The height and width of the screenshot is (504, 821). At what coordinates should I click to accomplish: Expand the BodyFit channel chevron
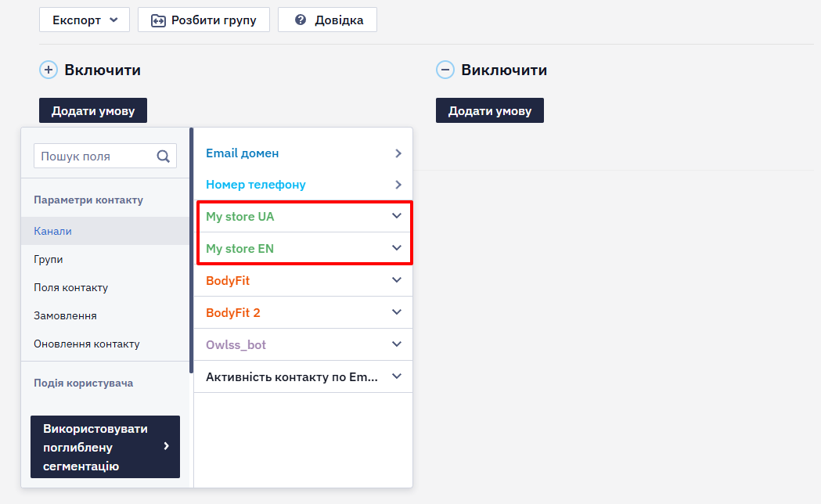pos(397,280)
